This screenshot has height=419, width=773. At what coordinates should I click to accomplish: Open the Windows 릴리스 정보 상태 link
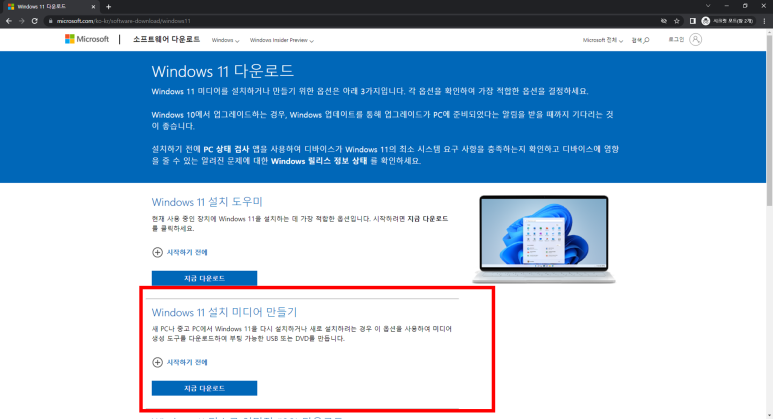tap(319, 161)
